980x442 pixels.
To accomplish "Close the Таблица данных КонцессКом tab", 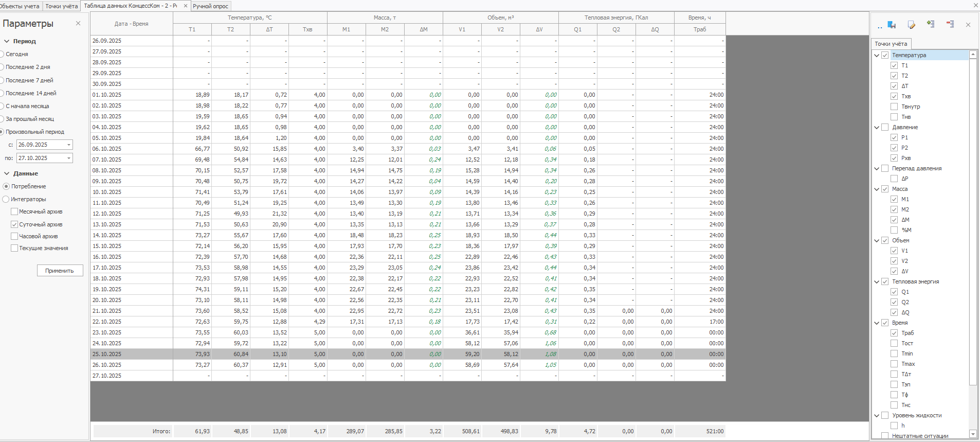I will click(x=186, y=6).
